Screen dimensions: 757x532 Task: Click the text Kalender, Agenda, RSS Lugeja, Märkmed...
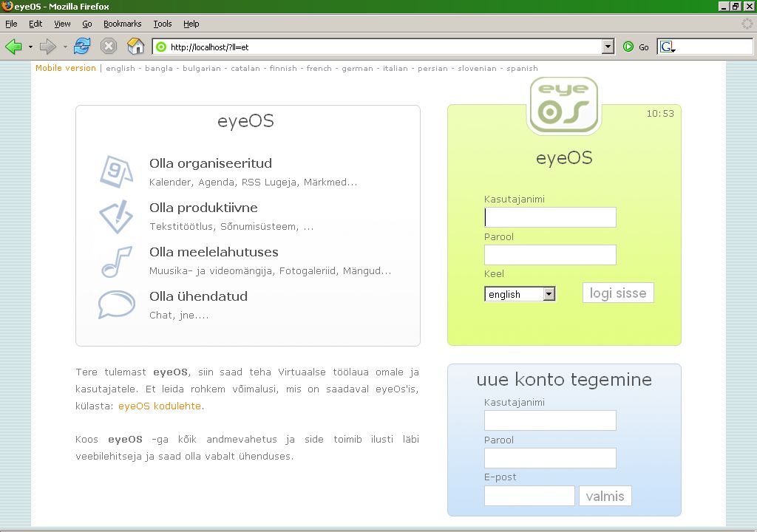[x=253, y=182]
